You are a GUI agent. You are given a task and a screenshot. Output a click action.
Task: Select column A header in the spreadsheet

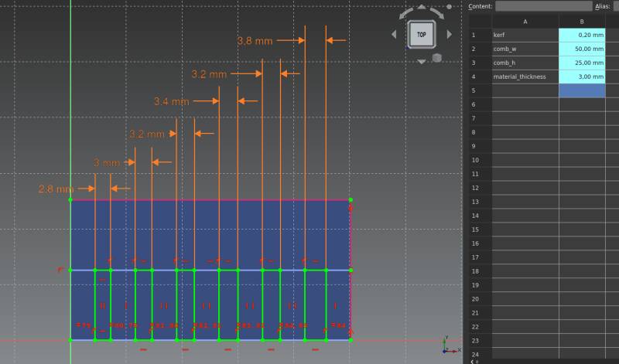525,22
